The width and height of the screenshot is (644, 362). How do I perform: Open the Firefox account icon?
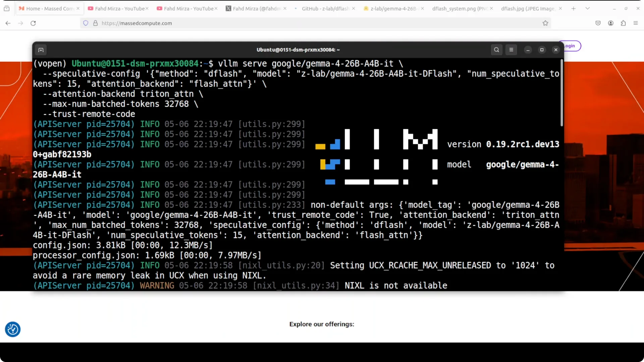(x=611, y=23)
